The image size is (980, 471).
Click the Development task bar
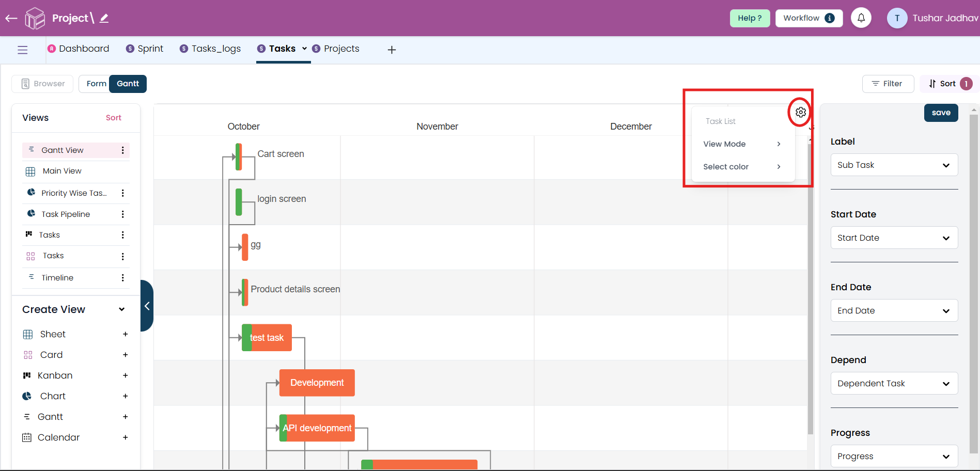pos(317,383)
